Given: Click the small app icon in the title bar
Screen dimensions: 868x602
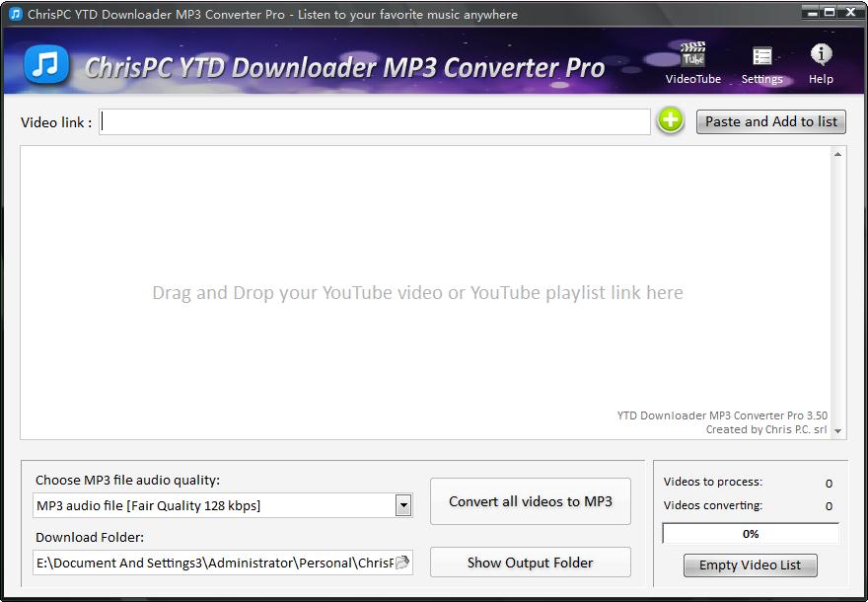Looking at the screenshot, I should click(x=15, y=14).
